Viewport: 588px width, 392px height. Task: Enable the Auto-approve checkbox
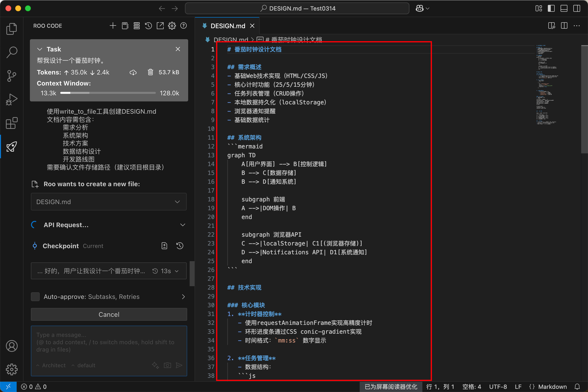click(35, 297)
